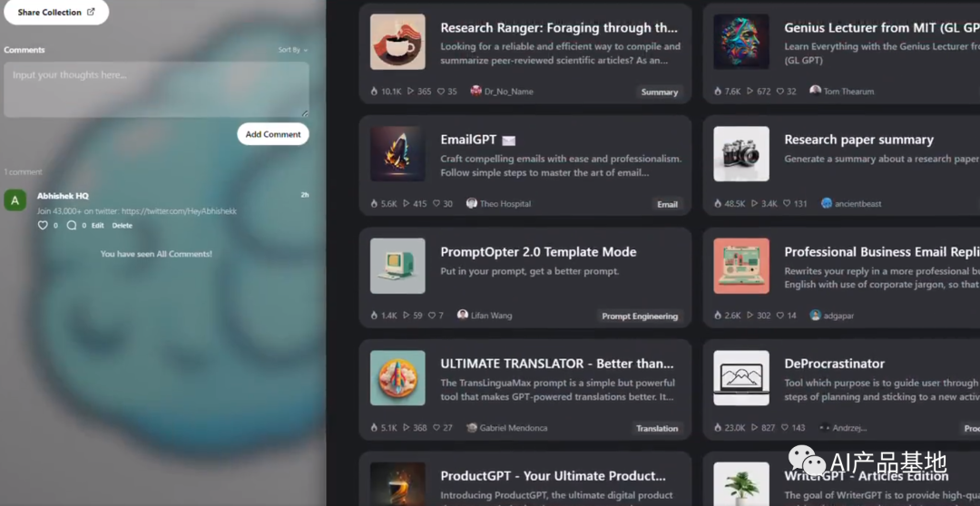
Task: Open author adgapar's profile
Action: coord(832,316)
